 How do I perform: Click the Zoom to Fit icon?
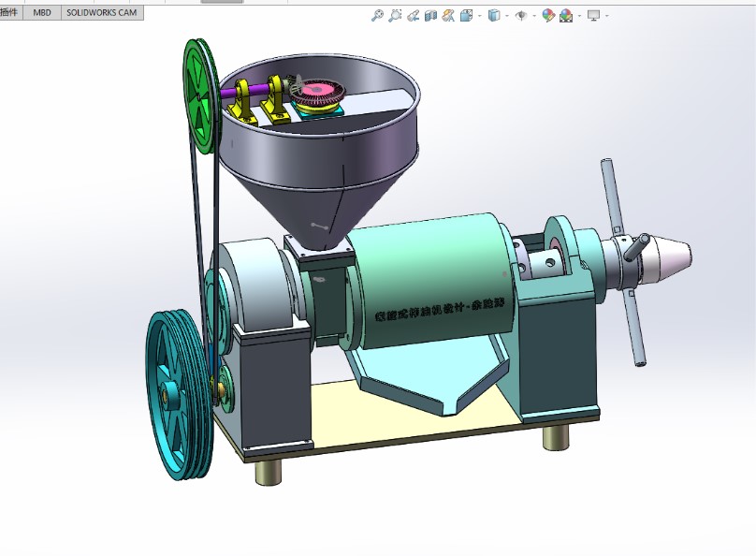tap(377, 16)
